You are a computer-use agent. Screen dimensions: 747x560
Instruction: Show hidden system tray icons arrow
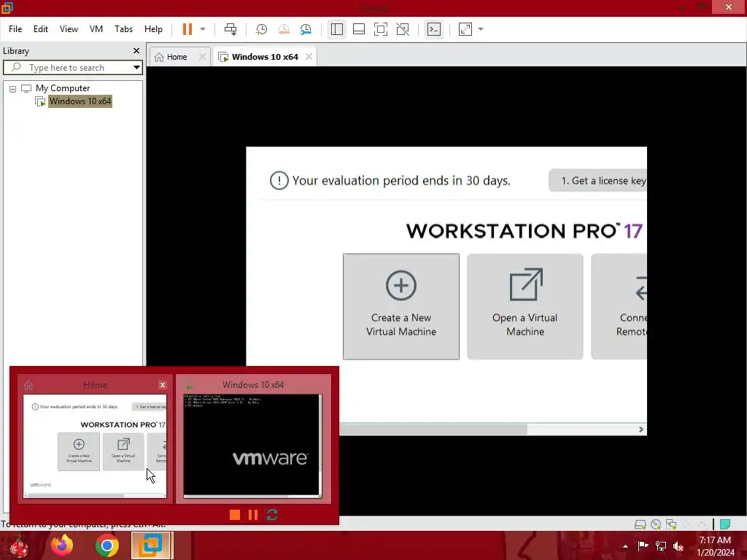tap(625, 545)
